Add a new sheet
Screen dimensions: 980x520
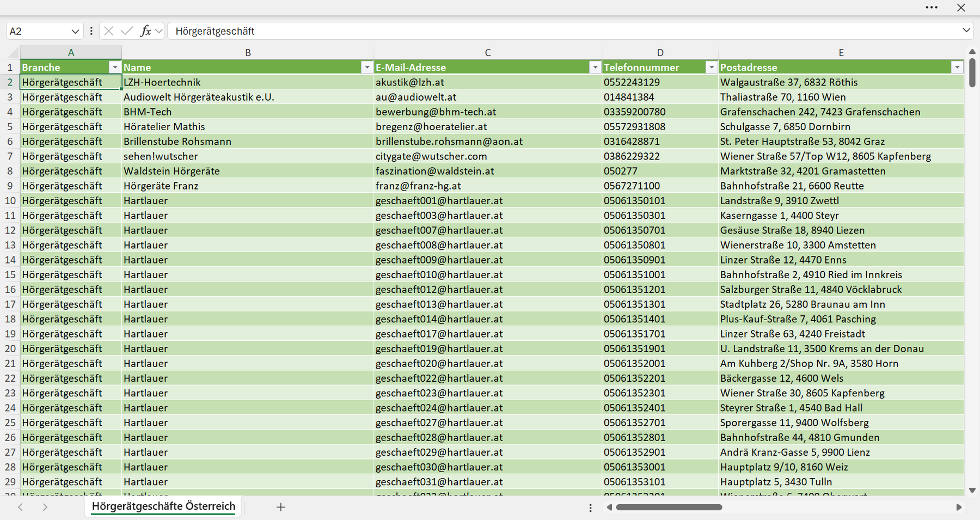pyautogui.click(x=281, y=507)
